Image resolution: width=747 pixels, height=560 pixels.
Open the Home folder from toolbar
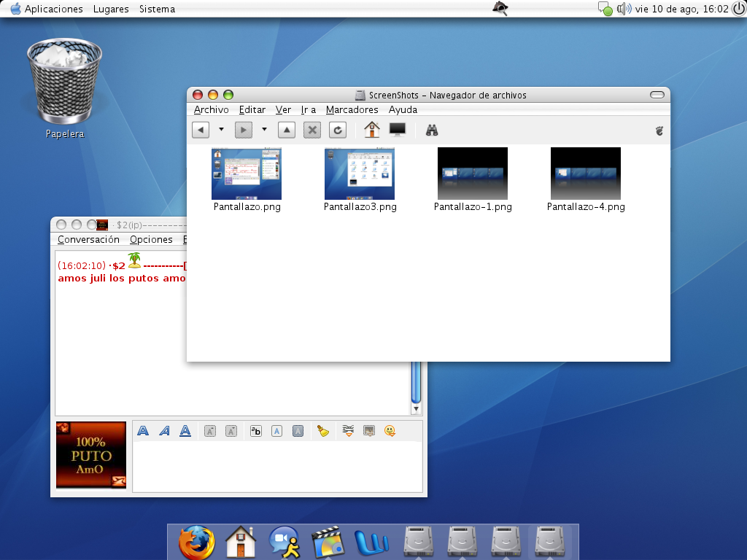coord(371,130)
